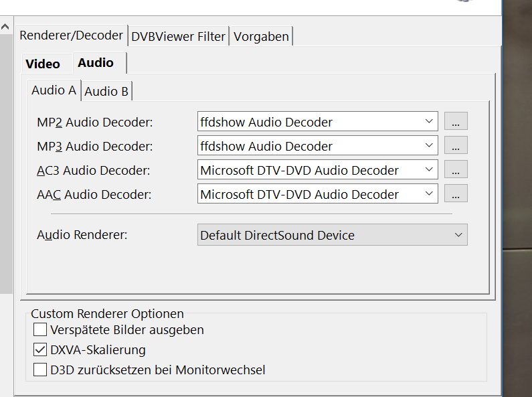Enable Verspätete Bilder ausgeben checkbox
This screenshot has height=397, width=532.
[x=41, y=329]
